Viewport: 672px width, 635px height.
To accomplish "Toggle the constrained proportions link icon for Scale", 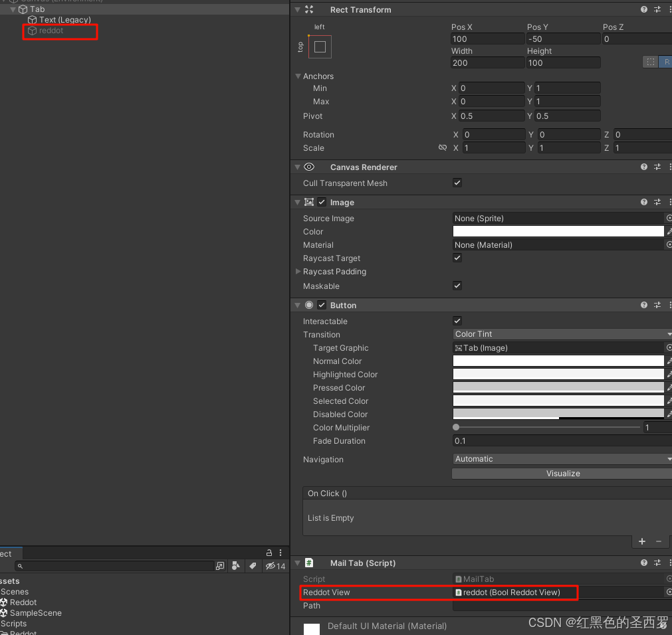I will tap(443, 147).
